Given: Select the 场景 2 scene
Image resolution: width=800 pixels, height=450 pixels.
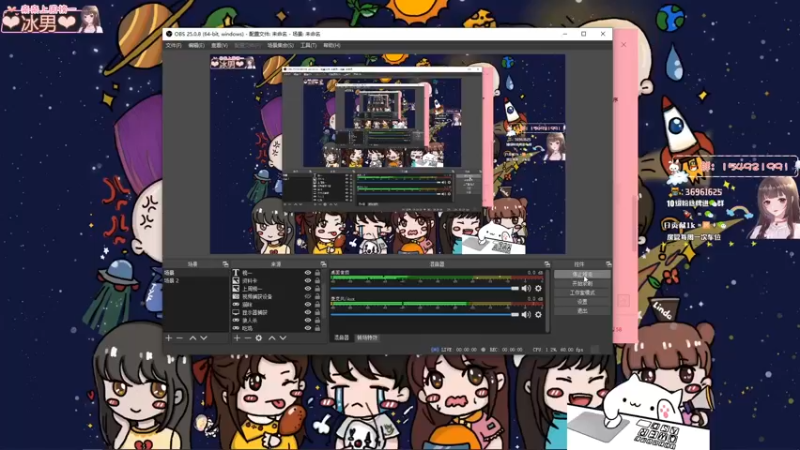Looking at the screenshot, I should [196, 281].
